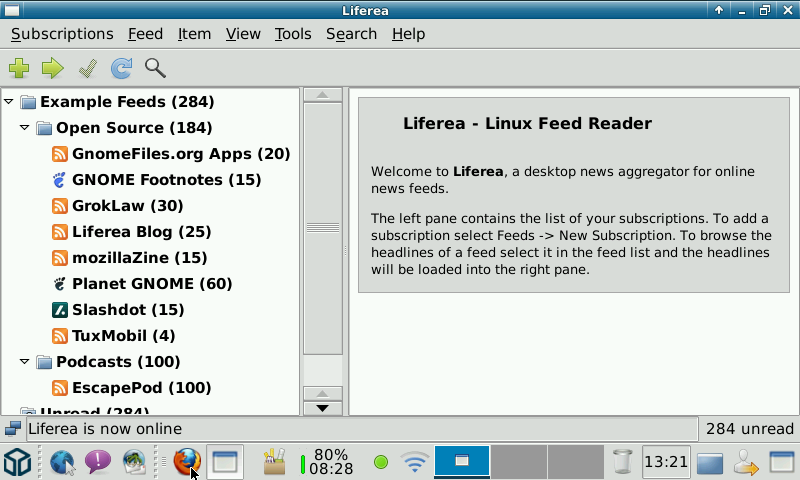Open the Item menu
Viewport: 800px width, 480px height.
point(194,34)
